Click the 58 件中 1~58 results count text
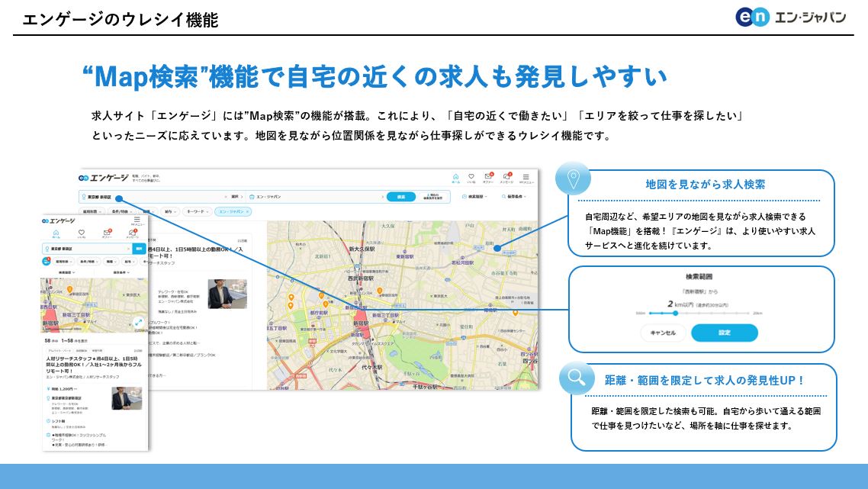Viewport: 868px width, 489px height. click(x=66, y=340)
